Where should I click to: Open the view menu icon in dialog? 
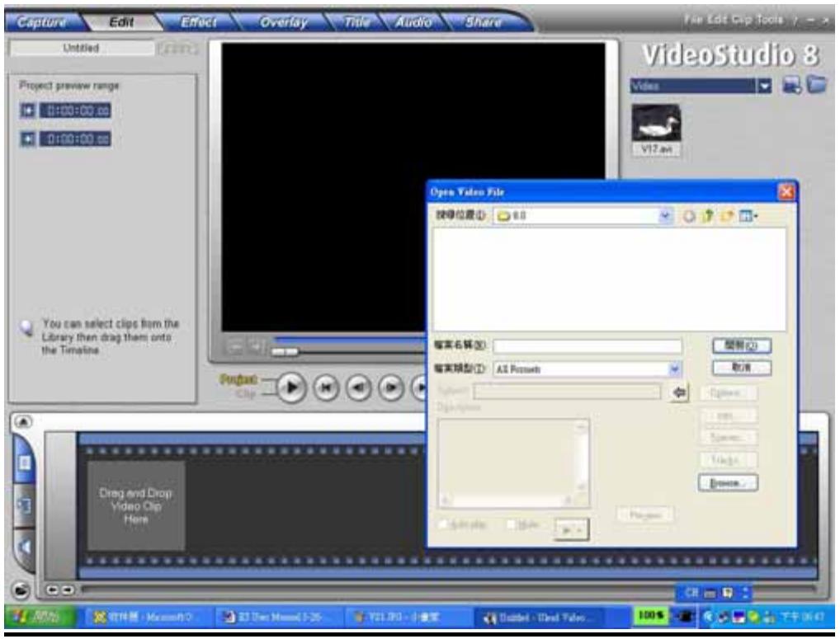click(748, 216)
